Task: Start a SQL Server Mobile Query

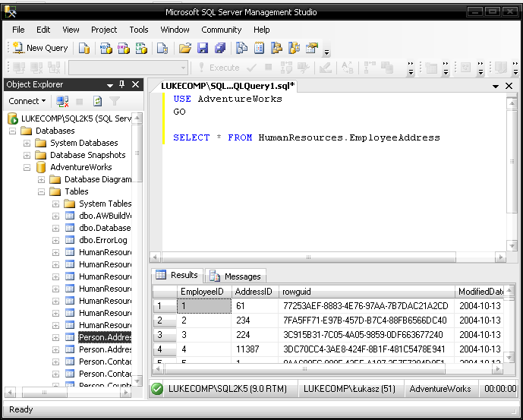Action: [x=162, y=48]
